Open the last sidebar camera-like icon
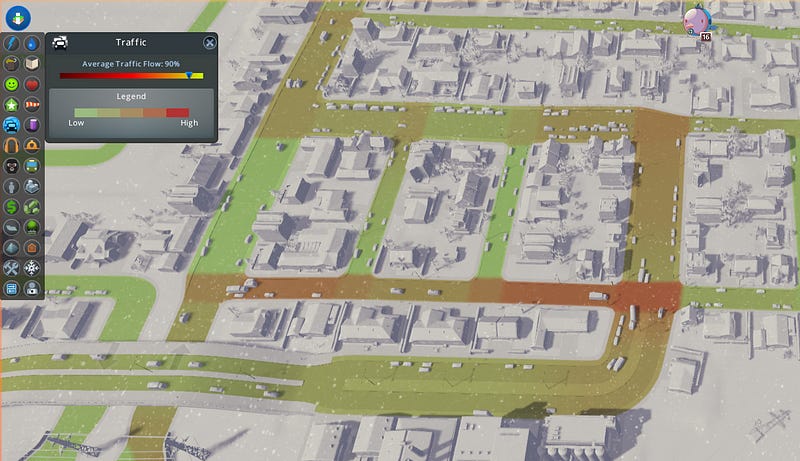800x461 pixels. pos(32,289)
